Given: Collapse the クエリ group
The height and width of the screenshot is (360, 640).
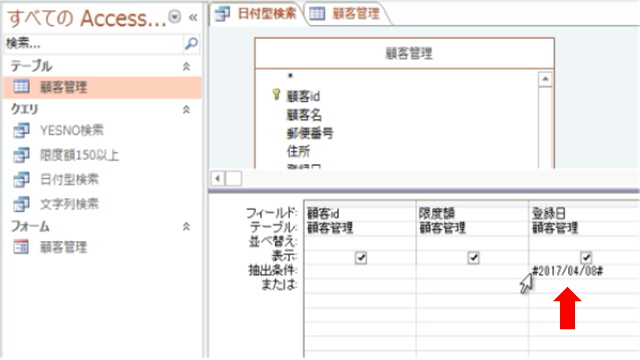Looking at the screenshot, I should (x=186, y=109).
